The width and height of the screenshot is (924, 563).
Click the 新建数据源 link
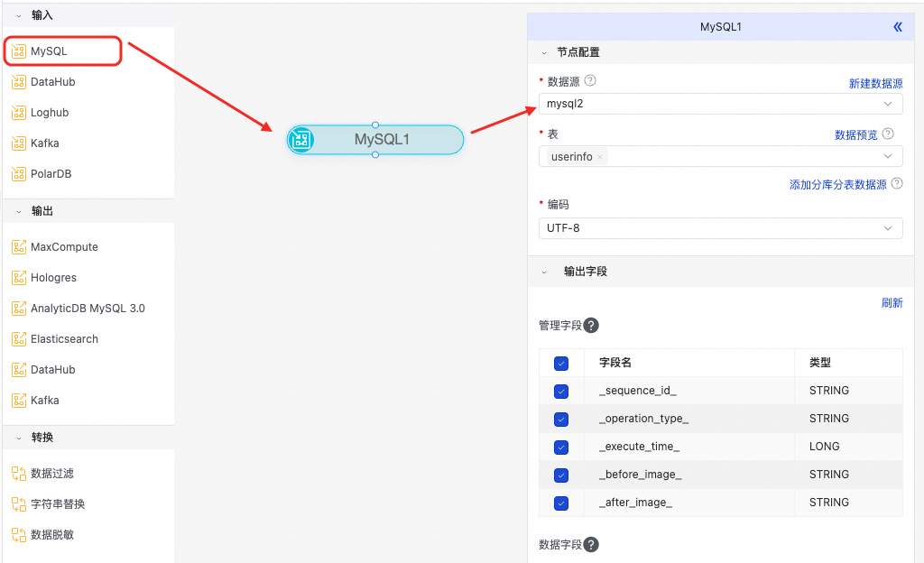[x=875, y=84]
